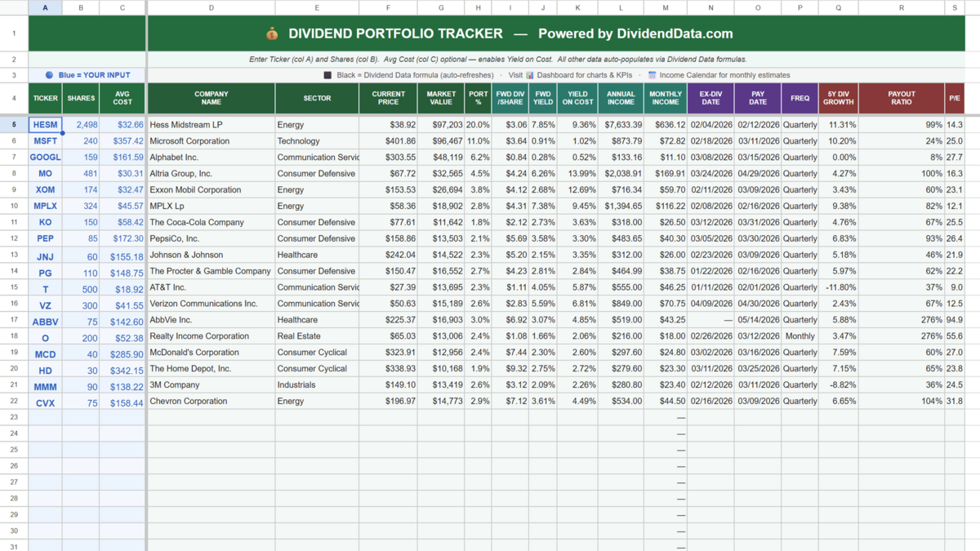Viewport: 980px width, 551px height.
Task: Click the 104% payout ratio cell
Action: pyautogui.click(x=902, y=401)
